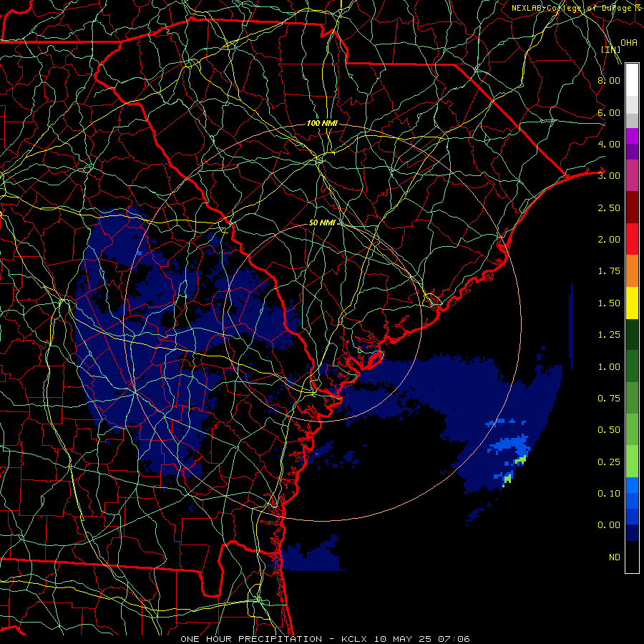Click the '[IN]' units label
Image resolution: width=644 pixels, height=644 pixels.
[x=611, y=49]
